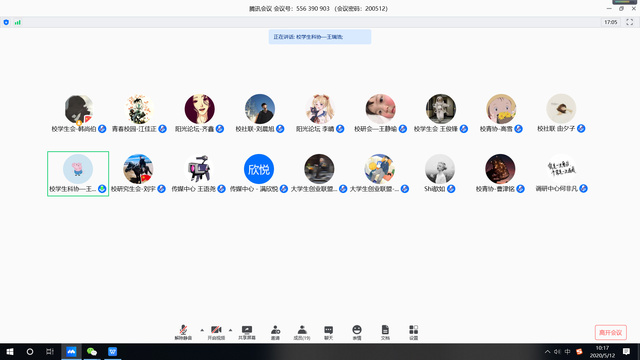Open the invite participants icon
Viewport: 640px width, 360px height.
[x=276, y=332]
